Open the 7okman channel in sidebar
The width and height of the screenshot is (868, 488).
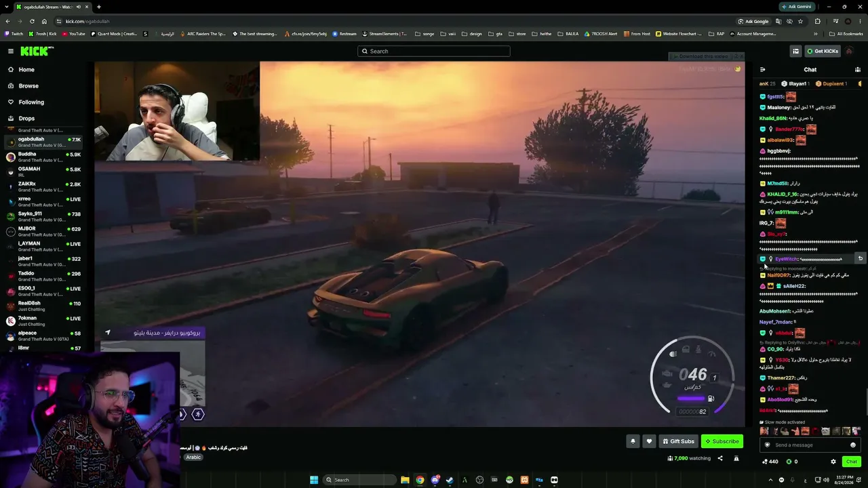tap(43, 321)
